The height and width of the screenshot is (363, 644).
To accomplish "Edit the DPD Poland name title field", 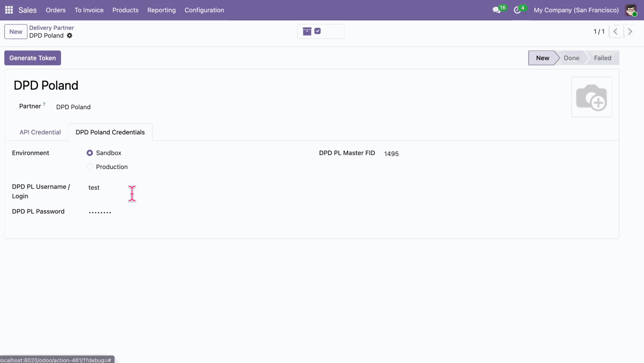I will 46,86.
